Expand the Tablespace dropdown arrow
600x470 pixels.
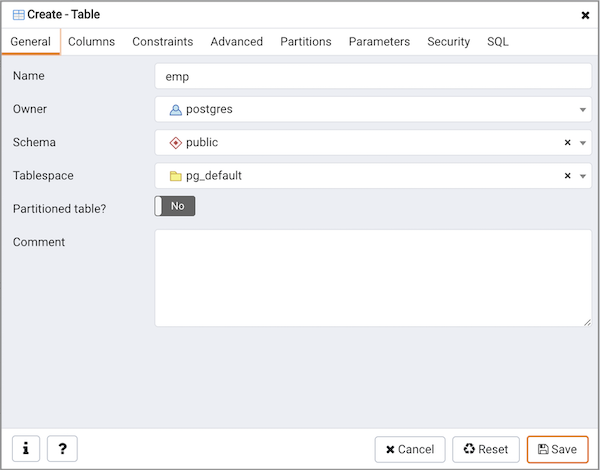pos(582,176)
